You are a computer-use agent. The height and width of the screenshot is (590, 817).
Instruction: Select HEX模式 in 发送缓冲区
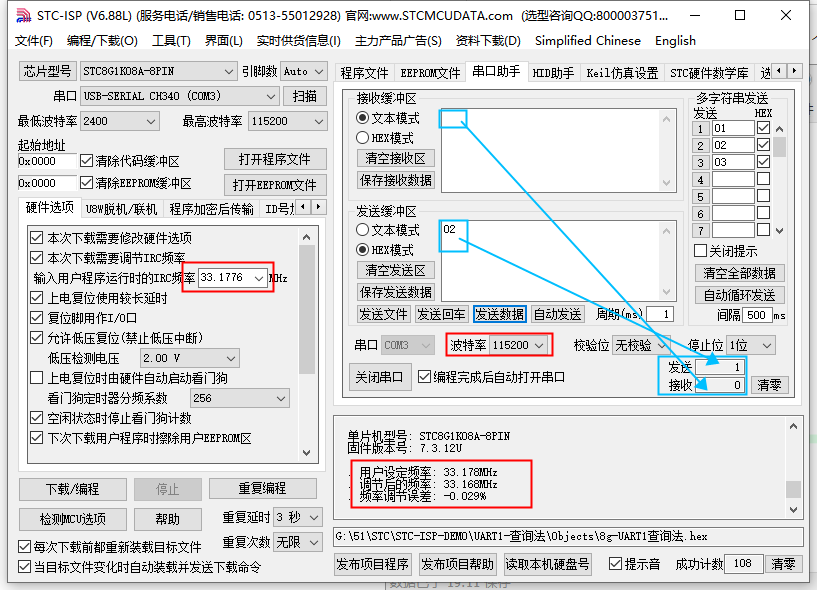click(x=385, y=250)
